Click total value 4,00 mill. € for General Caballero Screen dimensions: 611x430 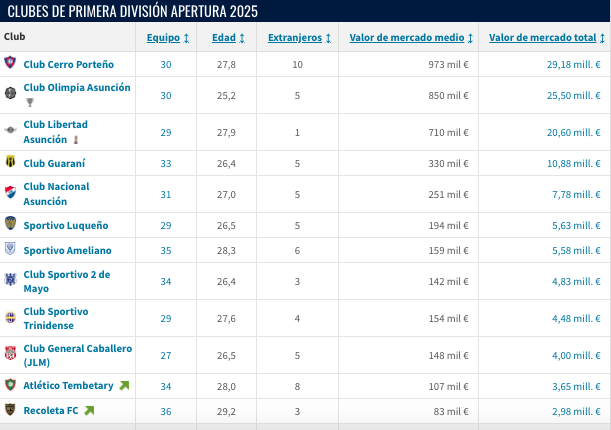click(x=576, y=356)
